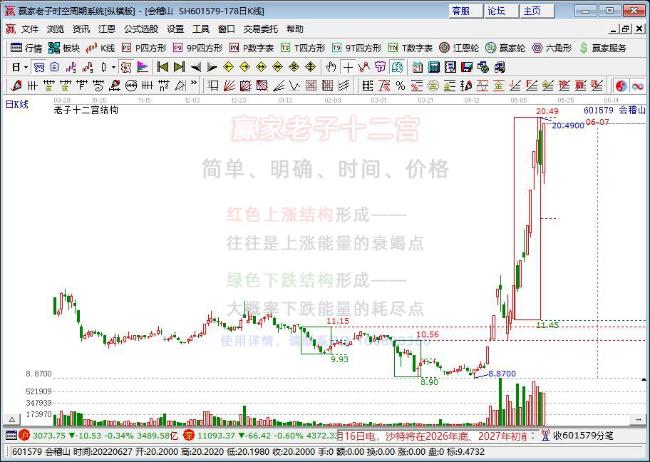Open the 江恩 menu
The height and width of the screenshot is (462, 650).
[107, 29]
